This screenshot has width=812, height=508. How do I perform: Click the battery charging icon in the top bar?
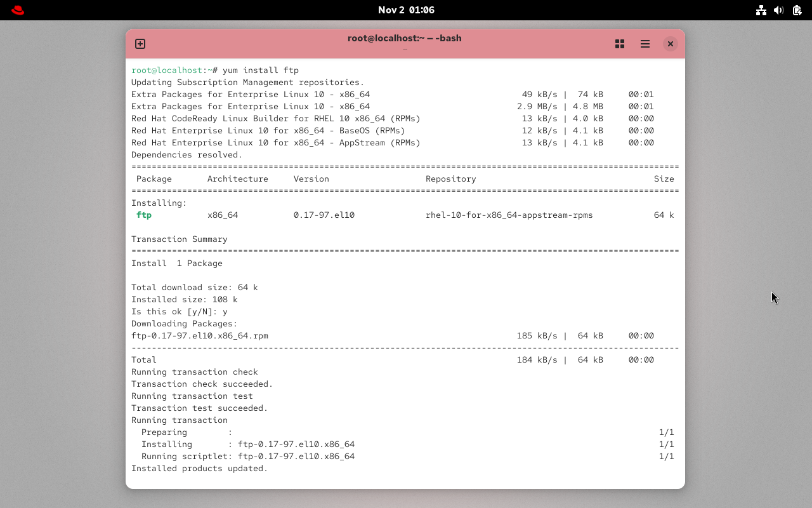tap(797, 10)
